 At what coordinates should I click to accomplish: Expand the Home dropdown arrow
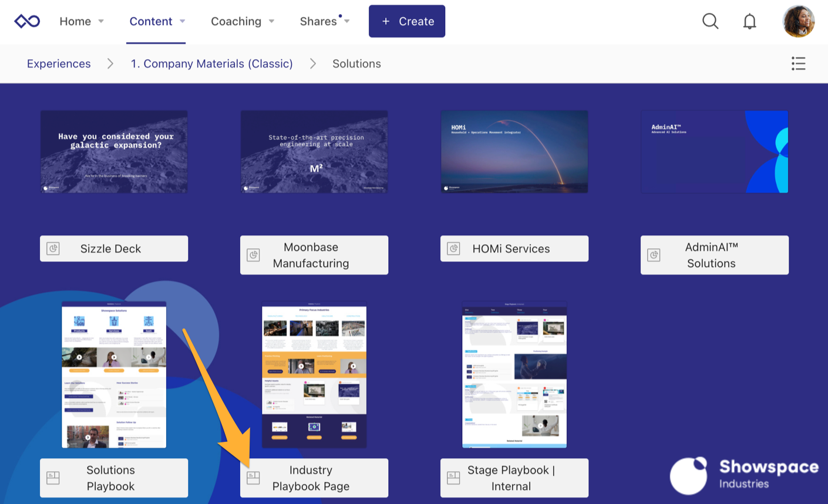click(x=101, y=21)
